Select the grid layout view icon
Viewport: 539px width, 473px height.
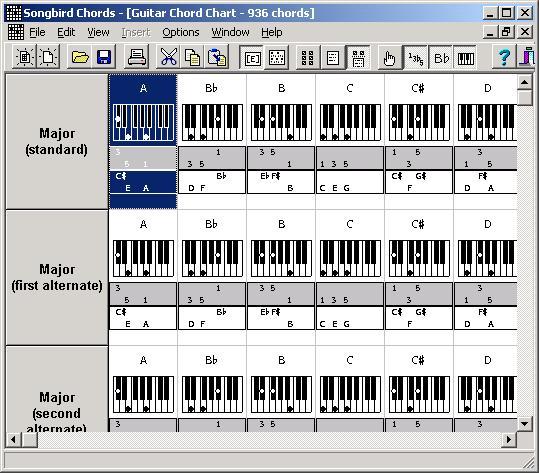pyautogui.click(x=308, y=58)
